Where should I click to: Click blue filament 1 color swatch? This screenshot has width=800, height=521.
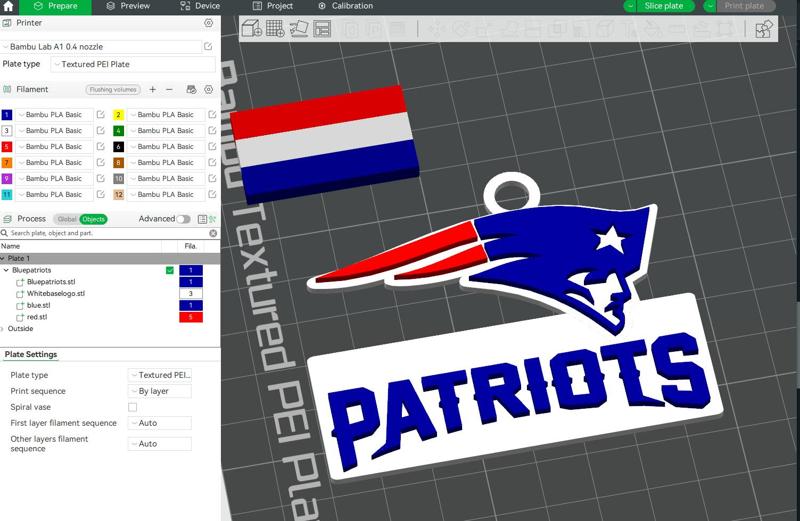[x=7, y=115]
